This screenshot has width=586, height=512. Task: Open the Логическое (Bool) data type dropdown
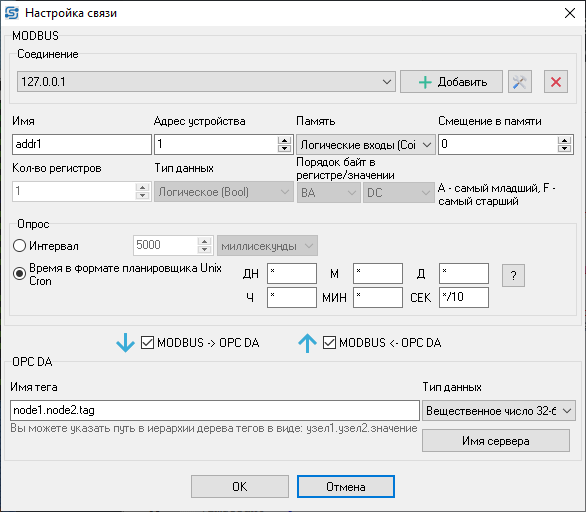click(224, 192)
